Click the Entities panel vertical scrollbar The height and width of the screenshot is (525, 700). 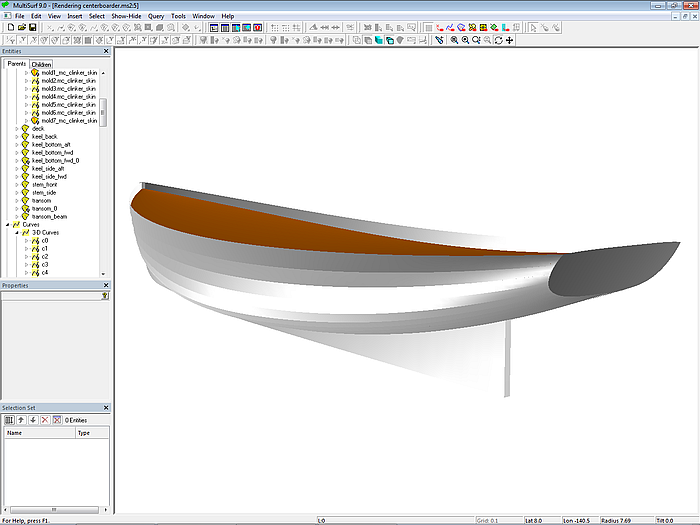pos(104,110)
